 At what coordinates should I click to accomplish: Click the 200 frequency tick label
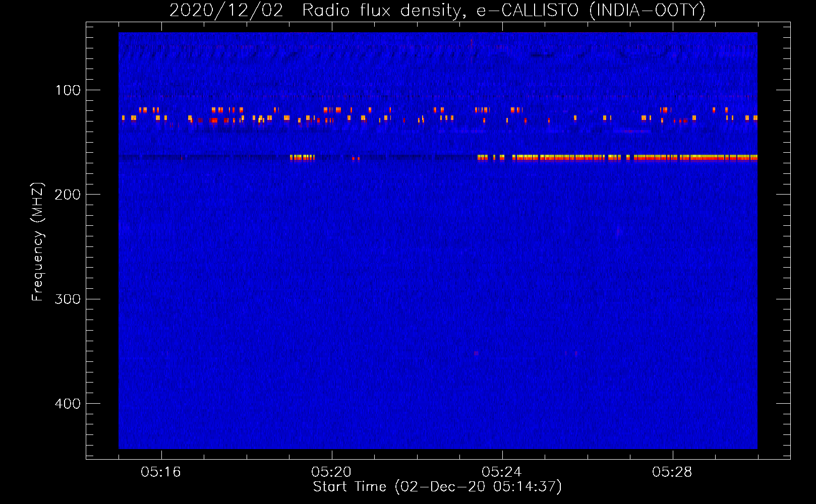click(x=68, y=195)
